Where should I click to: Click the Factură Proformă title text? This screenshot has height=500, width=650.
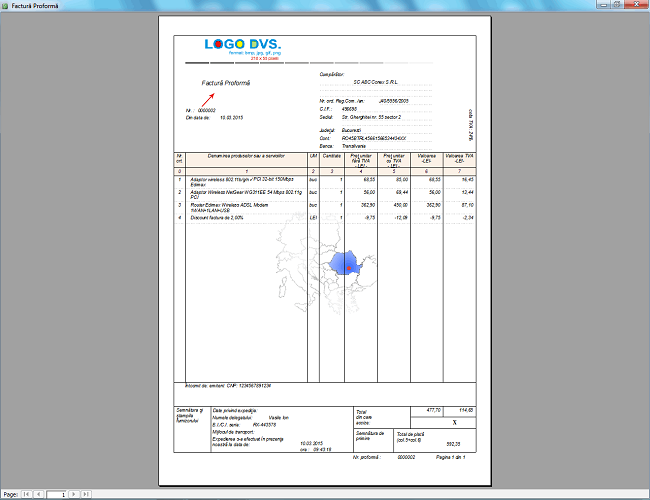(226, 82)
